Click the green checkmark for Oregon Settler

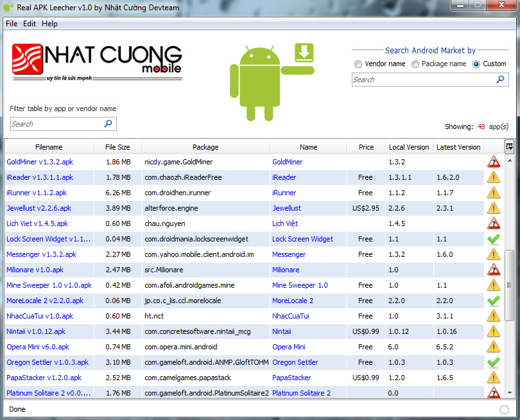pos(494,362)
